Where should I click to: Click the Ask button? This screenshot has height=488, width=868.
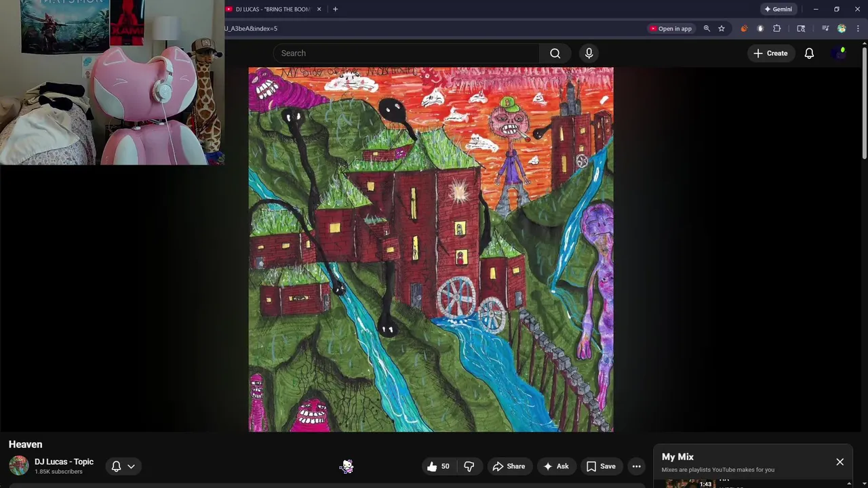(556, 466)
